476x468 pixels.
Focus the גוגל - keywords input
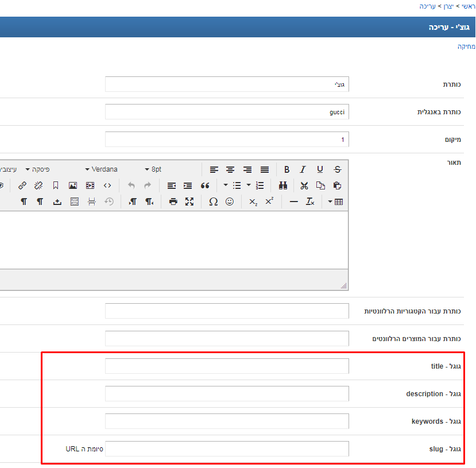(227, 421)
